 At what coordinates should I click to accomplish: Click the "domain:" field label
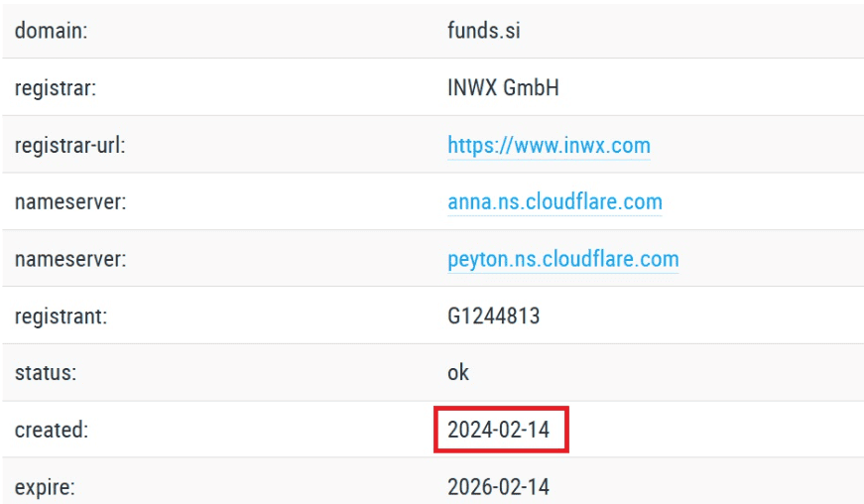pyautogui.click(x=52, y=31)
